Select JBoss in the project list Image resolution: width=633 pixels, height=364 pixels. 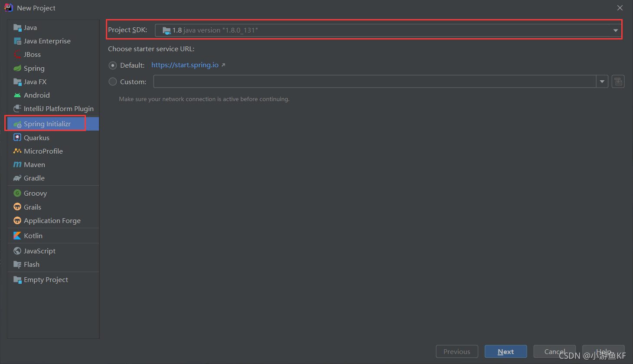pyautogui.click(x=53, y=55)
